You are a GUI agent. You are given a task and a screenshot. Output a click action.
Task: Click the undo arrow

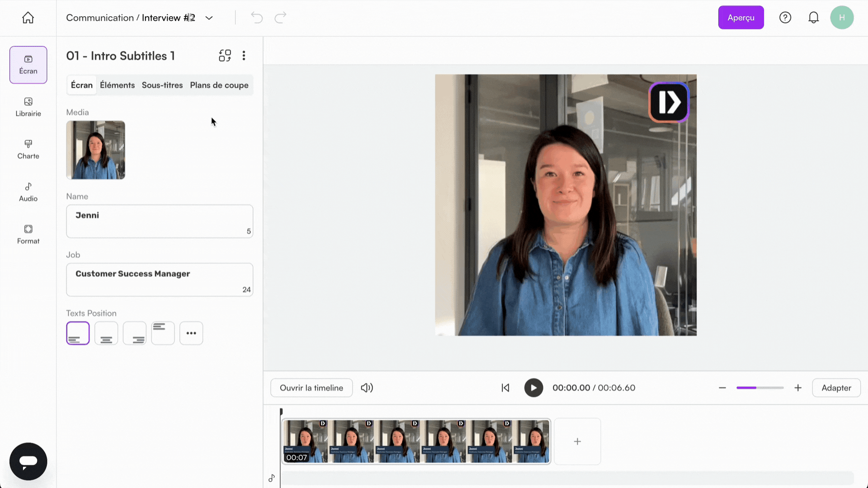pyautogui.click(x=256, y=18)
